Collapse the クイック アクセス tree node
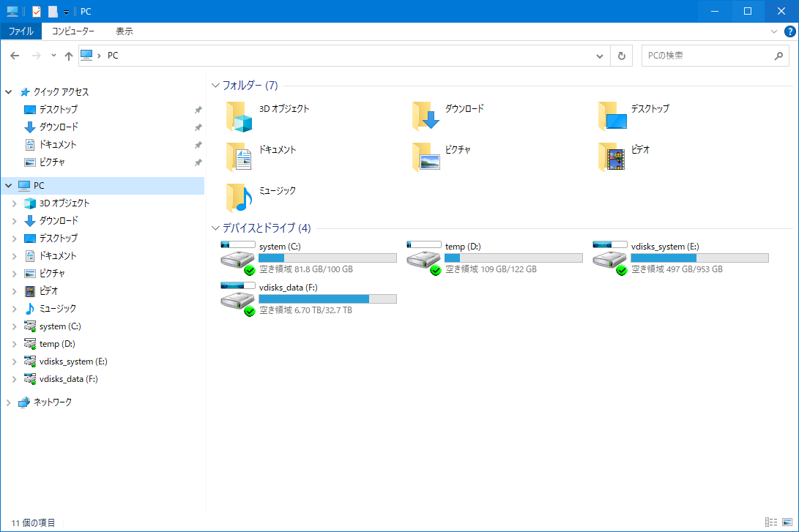The width and height of the screenshot is (799, 532). click(9, 92)
